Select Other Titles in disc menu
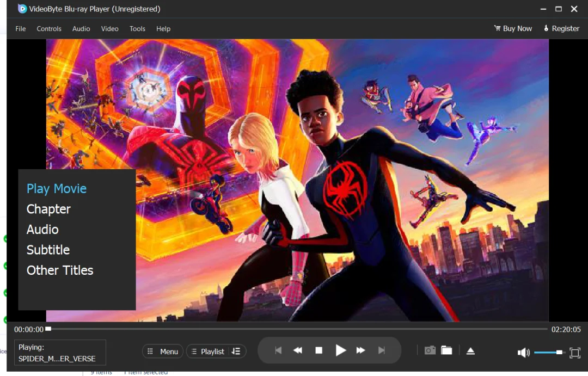This screenshot has width=588, height=376. point(60,270)
